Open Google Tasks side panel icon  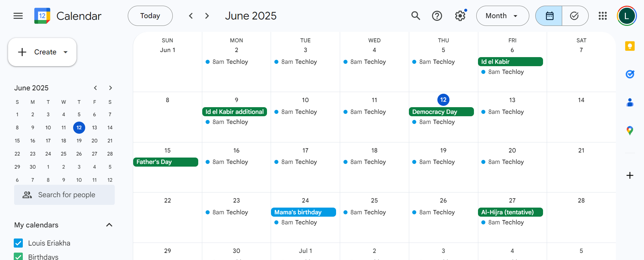coord(630,74)
